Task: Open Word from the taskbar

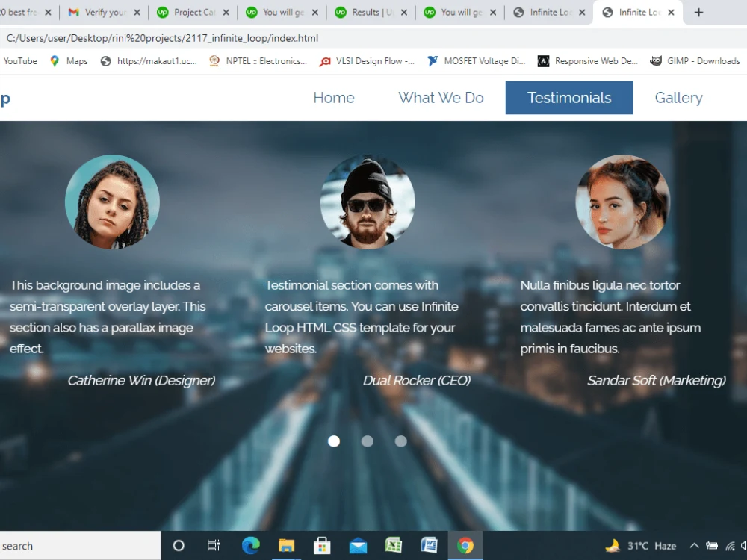Action: point(430,546)
